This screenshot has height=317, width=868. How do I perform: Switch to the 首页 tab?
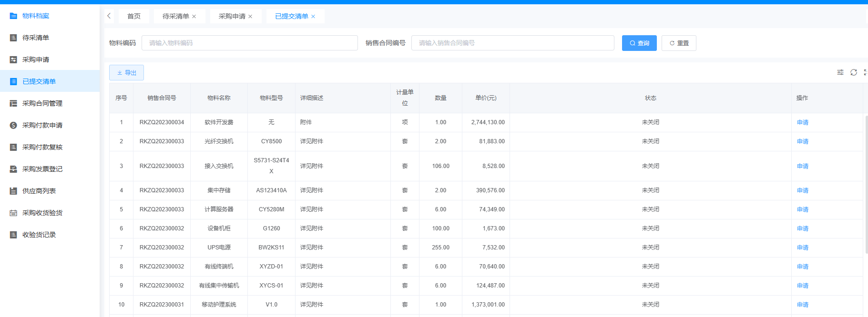pyautogui.click(x=134, y=16)
